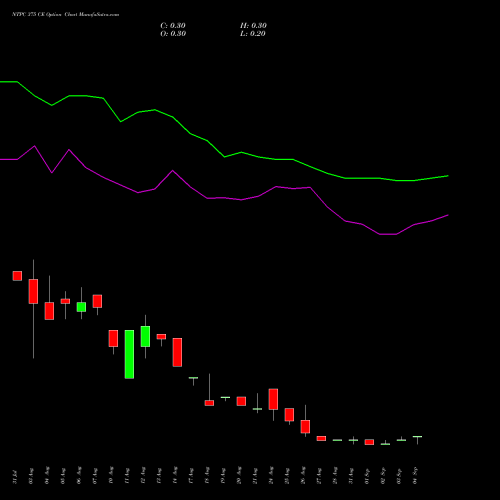Click the 05 Aug date label
Image resolution: width=500 pixels, height=500 pixels.
63,476
